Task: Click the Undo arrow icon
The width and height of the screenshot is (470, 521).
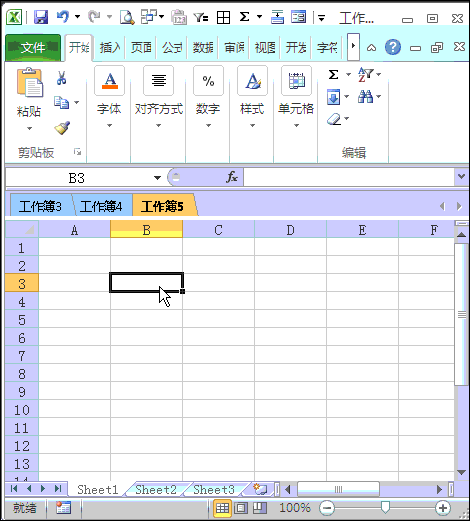Action: (x=63, y=17)
